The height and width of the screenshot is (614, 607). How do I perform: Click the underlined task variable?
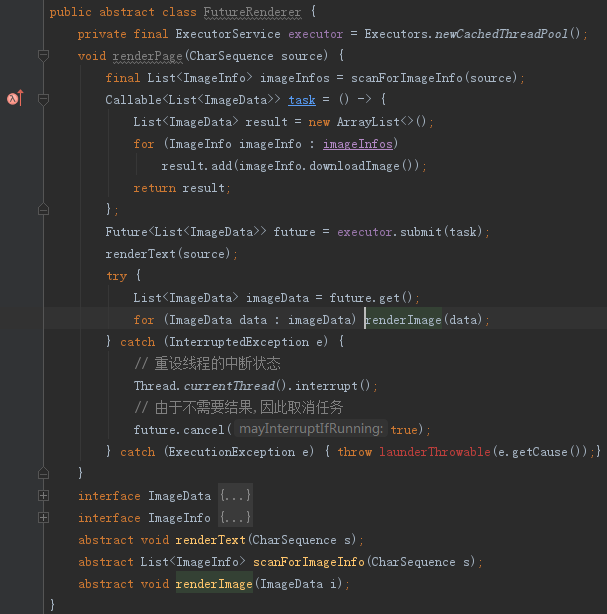click(x=302, y=100)
